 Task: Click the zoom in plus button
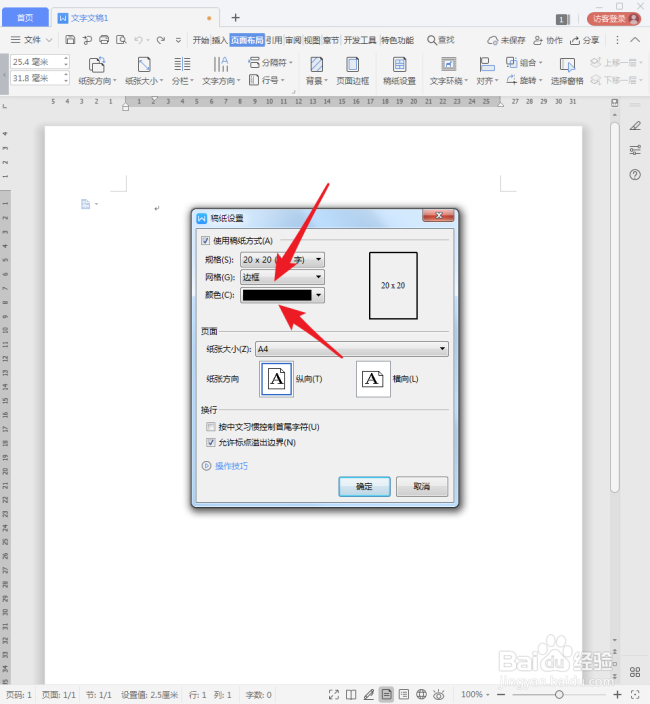tap(617, 695)
